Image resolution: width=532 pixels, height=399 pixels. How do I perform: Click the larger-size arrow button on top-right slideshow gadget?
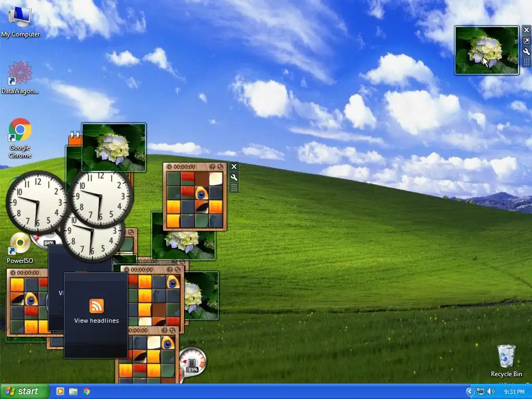(x=526, y=41)
